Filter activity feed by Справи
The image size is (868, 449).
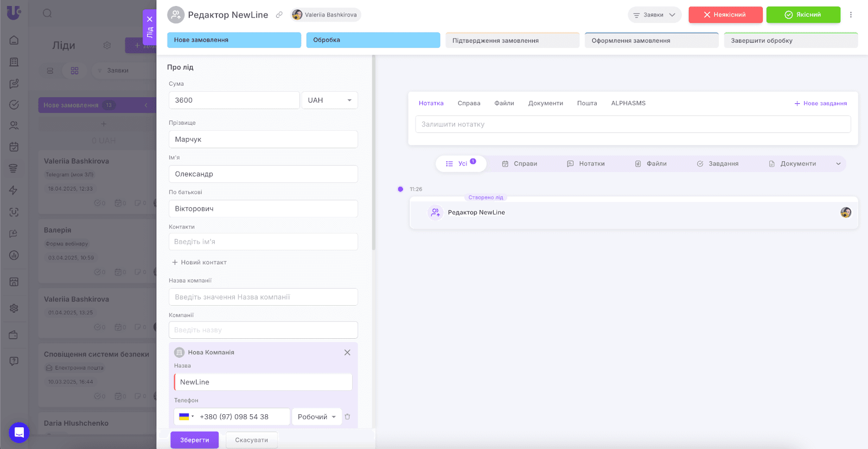click(520, 163)
